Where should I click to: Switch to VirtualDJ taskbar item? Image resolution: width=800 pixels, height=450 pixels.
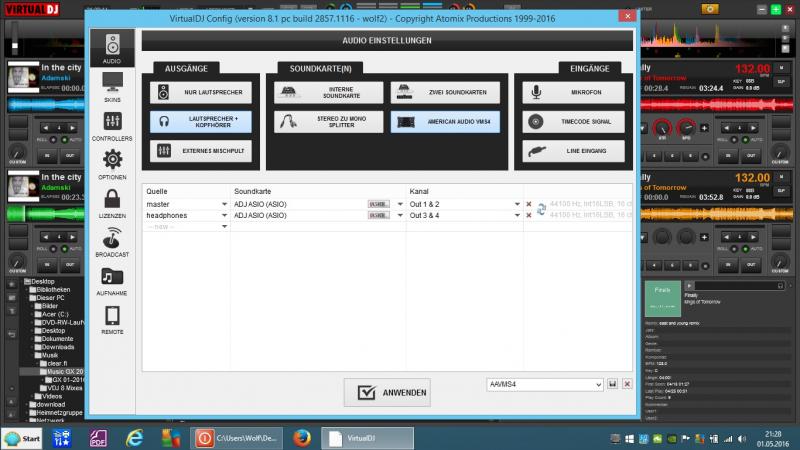pyautogui.click(x=367, y=438)
